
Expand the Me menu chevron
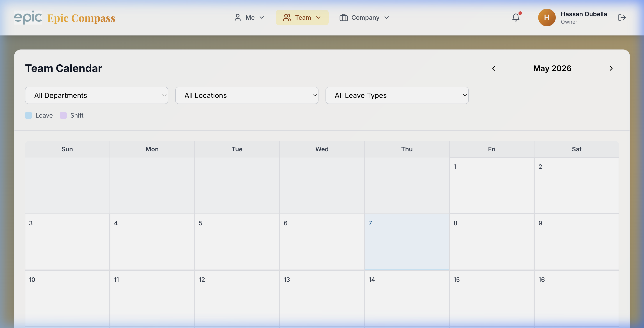tap(262, 18)
